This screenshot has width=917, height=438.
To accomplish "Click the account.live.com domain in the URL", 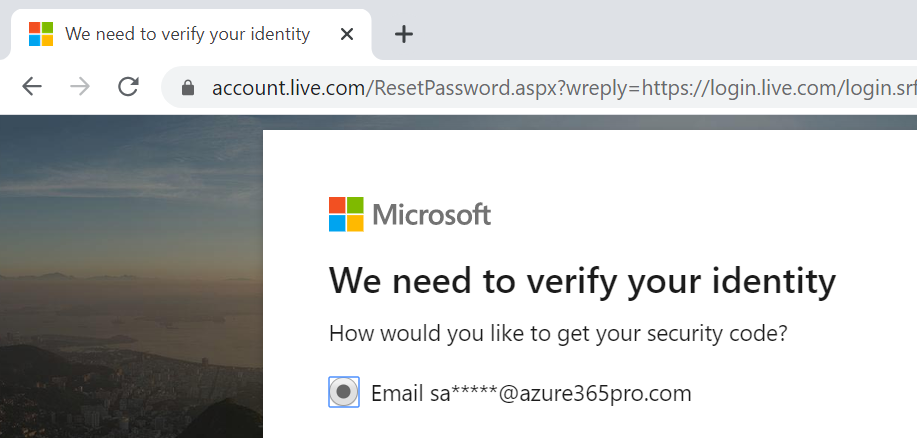I will [289, 88].
